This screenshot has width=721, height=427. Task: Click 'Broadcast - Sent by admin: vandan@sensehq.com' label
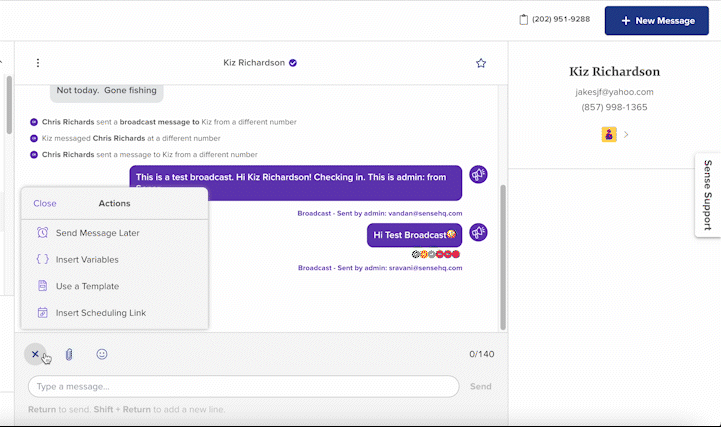(380, 213)
